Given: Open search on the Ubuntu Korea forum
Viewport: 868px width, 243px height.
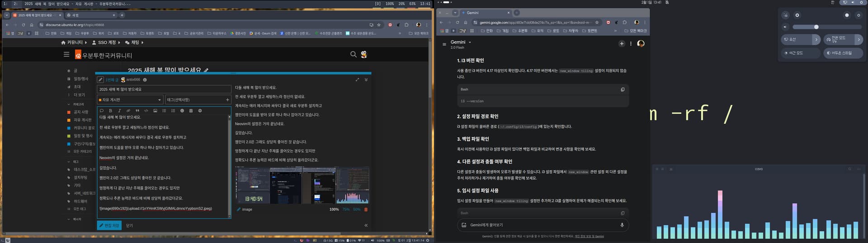Looking at the screenshot, I should [x=353, y=54].
